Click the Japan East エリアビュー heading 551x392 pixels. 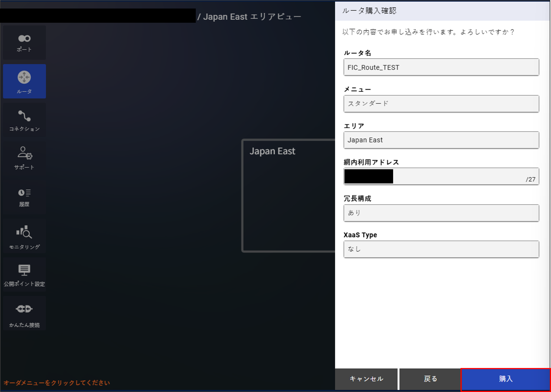coord(252,17)
